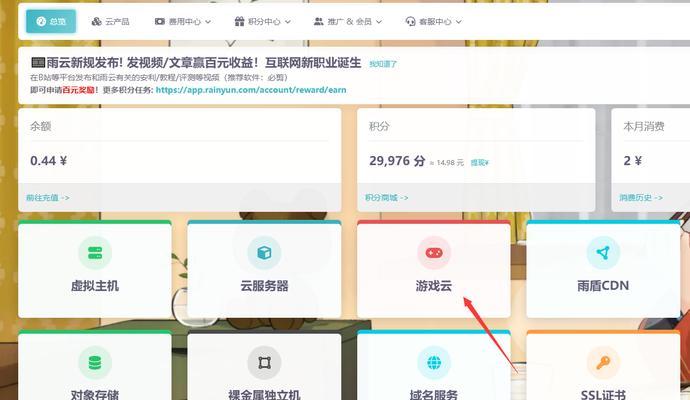This screenshot has width=690, height=400.
Task: Click the 前往充值 recharge link
Action: pos(48,198)
